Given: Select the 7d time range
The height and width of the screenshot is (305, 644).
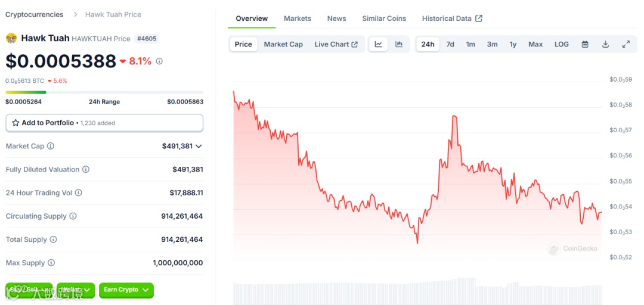Looking at the screenshot, I should [450, 44].
